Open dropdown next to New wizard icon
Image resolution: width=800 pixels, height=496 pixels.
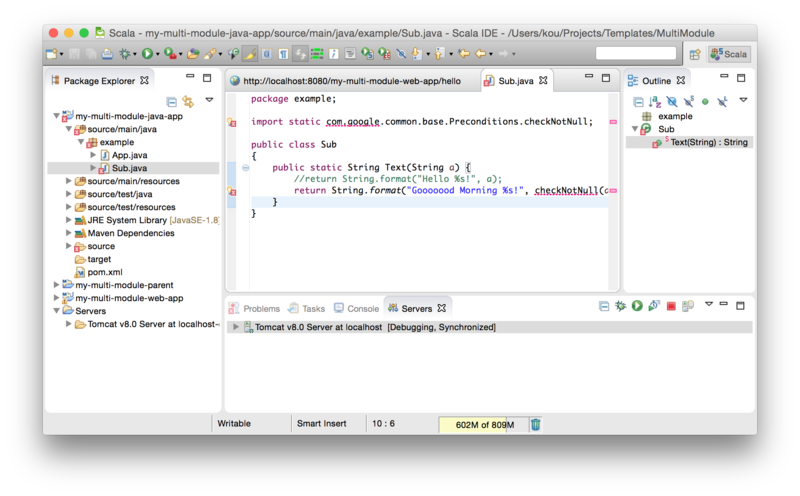[x=61, y=54]
